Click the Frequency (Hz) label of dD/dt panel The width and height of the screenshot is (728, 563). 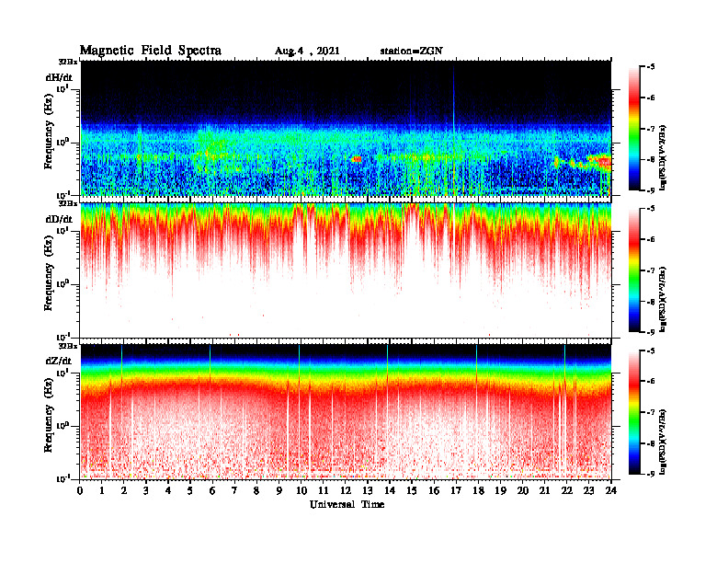pos(49,273)
